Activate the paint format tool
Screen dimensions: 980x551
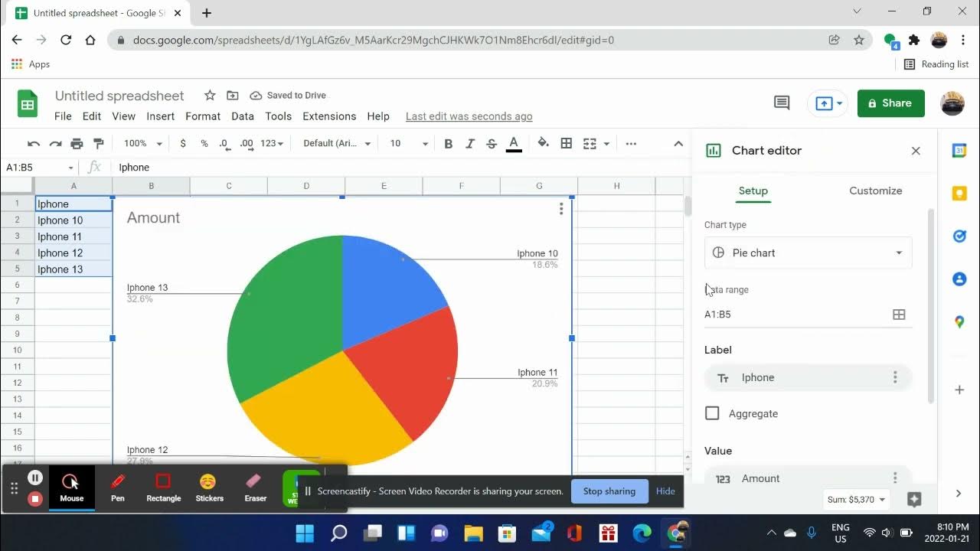point(98,143)
